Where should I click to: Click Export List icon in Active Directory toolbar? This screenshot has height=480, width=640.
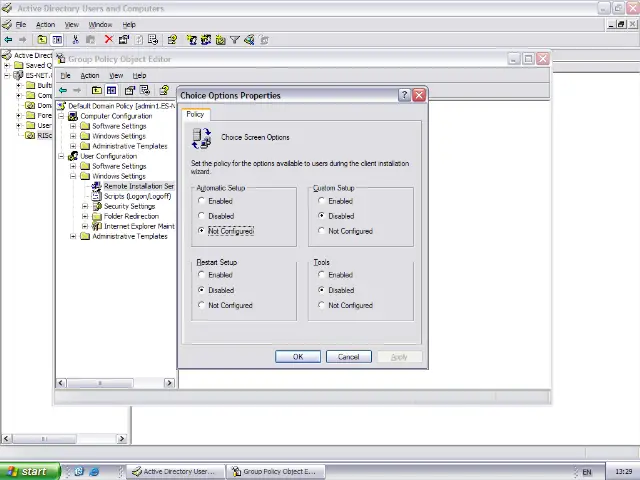click(x=153, y=40)
